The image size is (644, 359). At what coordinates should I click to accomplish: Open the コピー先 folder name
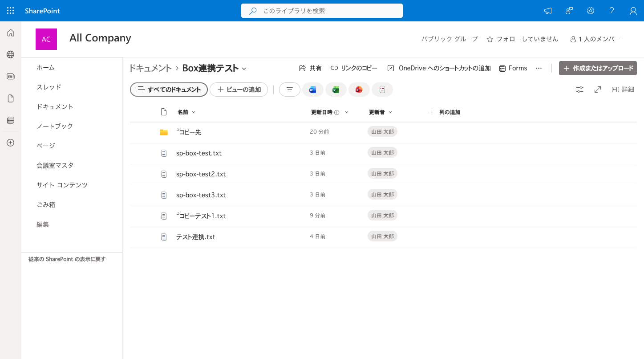[190, 132]
